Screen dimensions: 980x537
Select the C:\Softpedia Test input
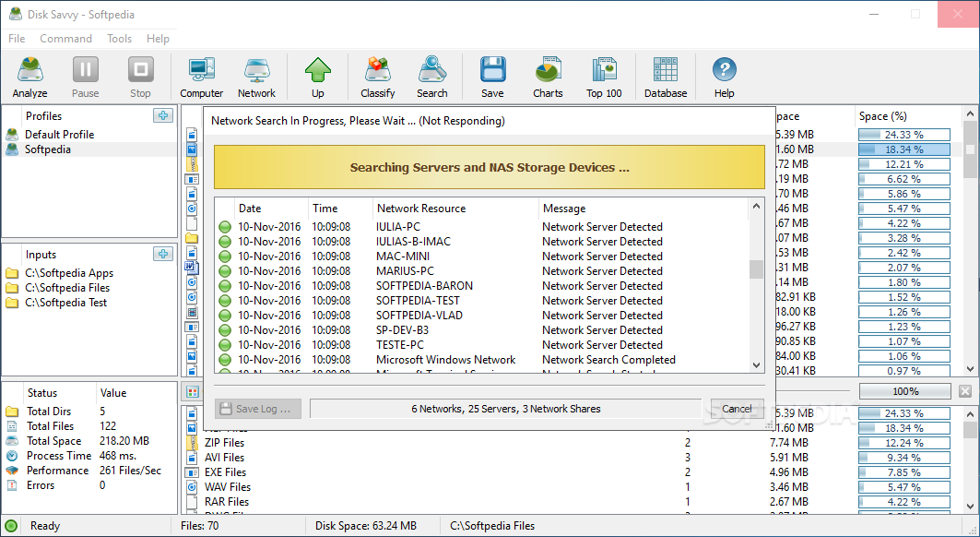65,303
